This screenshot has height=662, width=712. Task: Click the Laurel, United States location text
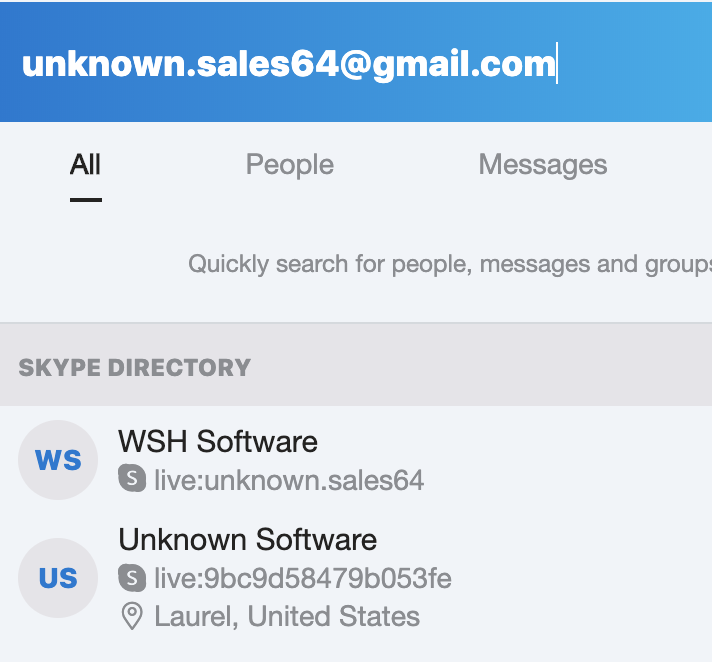pyautogui.click(x=287, y=616)
